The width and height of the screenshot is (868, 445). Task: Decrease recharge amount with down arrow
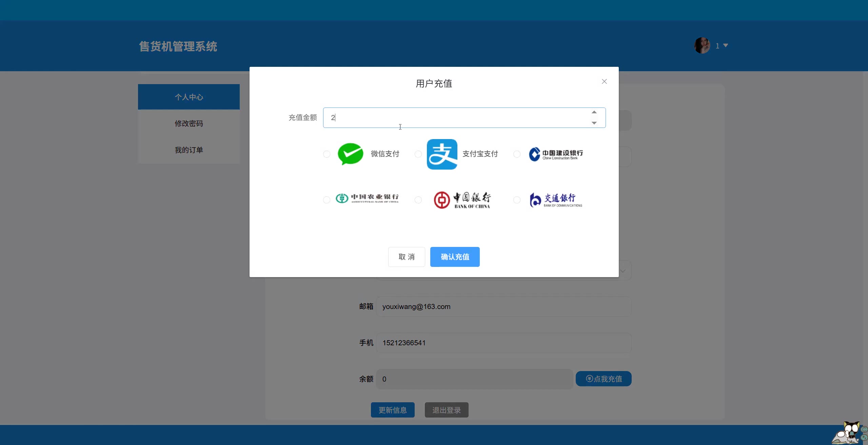tap(594, 123)
